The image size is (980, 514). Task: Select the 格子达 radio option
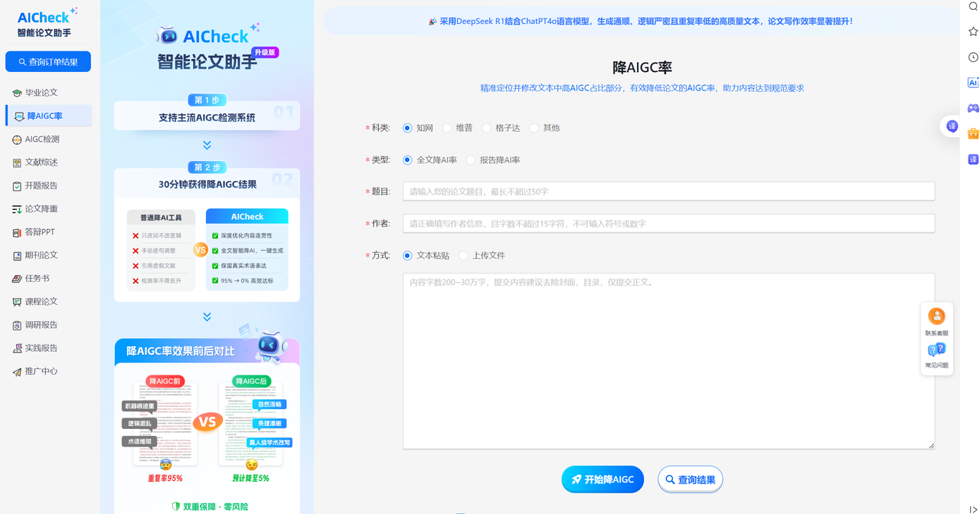click(486, 128)
